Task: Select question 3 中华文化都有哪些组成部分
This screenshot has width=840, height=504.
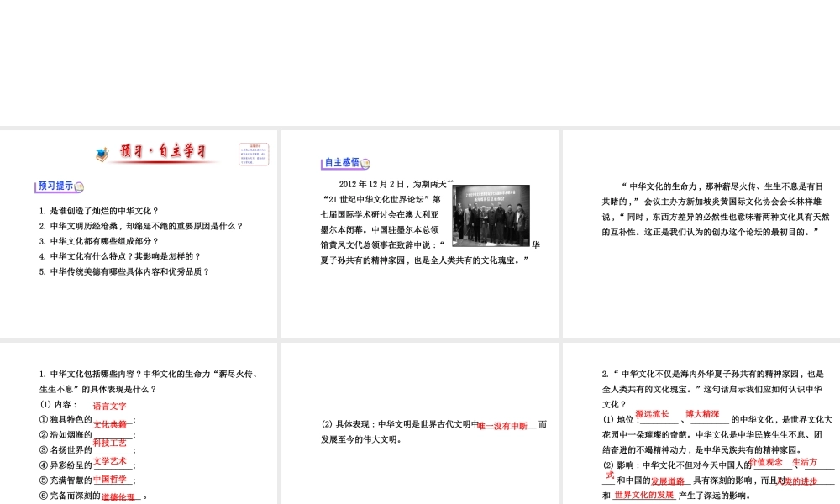Action: [x=98, y=241]
